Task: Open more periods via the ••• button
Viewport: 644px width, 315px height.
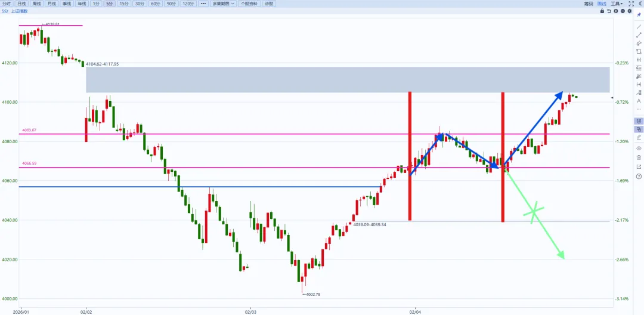Action: pos(203,4)
